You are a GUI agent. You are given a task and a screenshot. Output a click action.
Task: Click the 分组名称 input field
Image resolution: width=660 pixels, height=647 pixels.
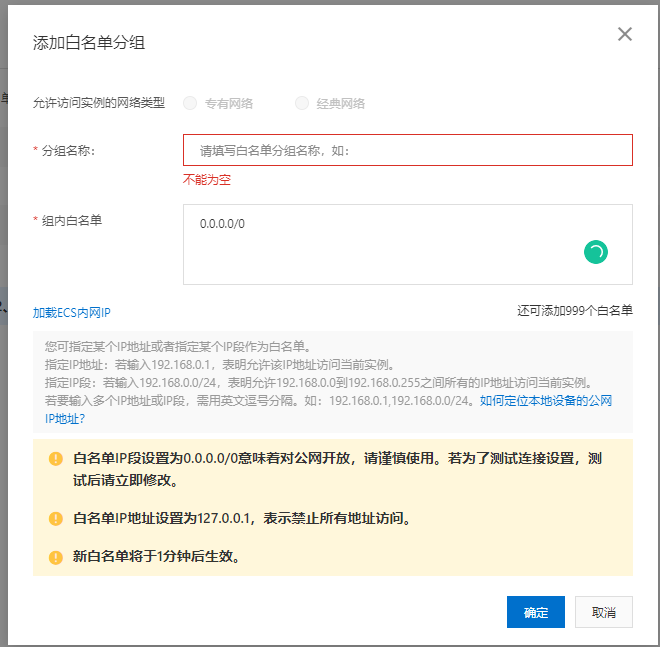click(x=407, y=150)
